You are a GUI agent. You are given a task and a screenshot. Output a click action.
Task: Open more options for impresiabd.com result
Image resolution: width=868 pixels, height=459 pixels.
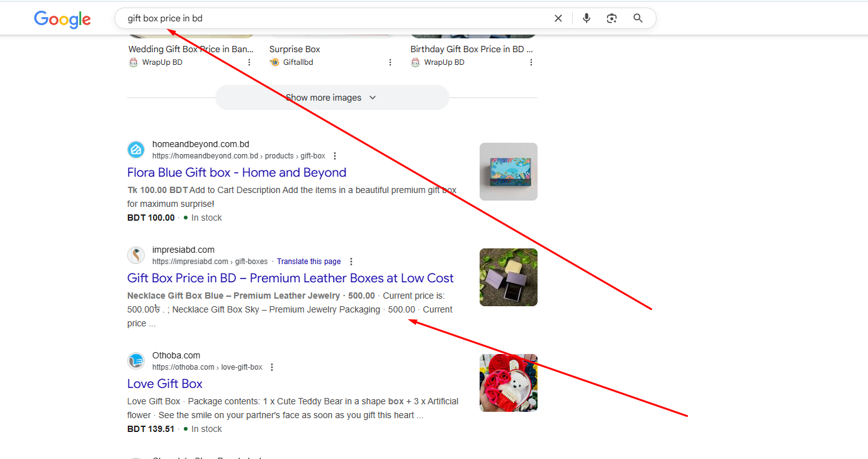(x=351, y=262)
